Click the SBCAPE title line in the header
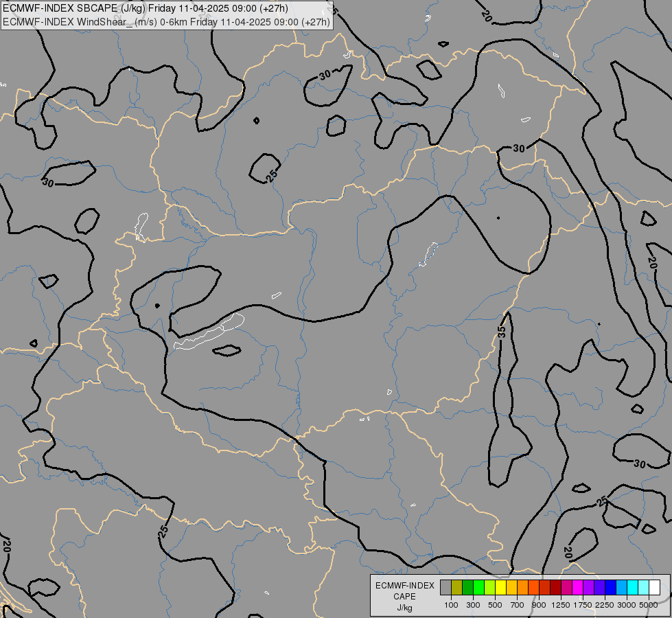 [x=146, y=8]
